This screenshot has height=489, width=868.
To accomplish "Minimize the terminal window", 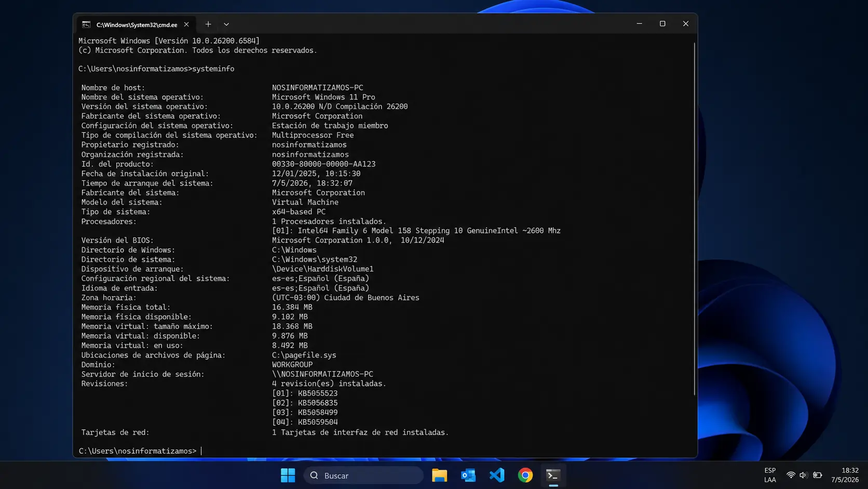I will pos(640,24).
